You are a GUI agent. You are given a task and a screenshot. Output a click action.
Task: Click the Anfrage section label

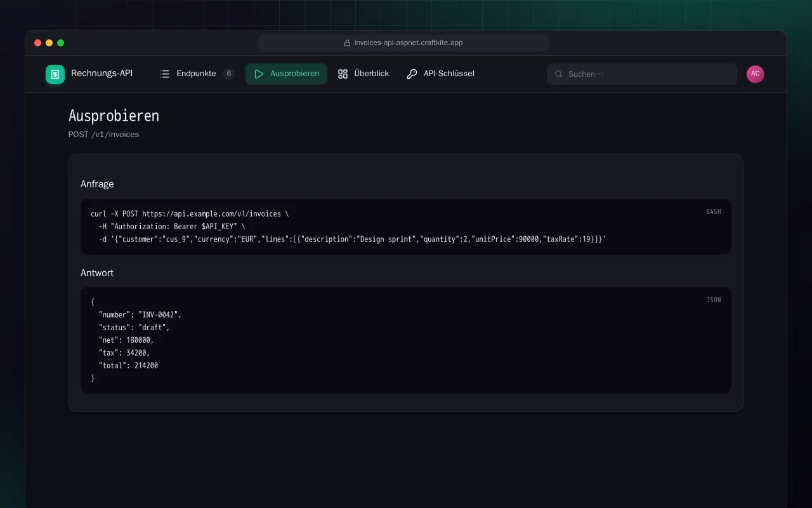point(97,184)
